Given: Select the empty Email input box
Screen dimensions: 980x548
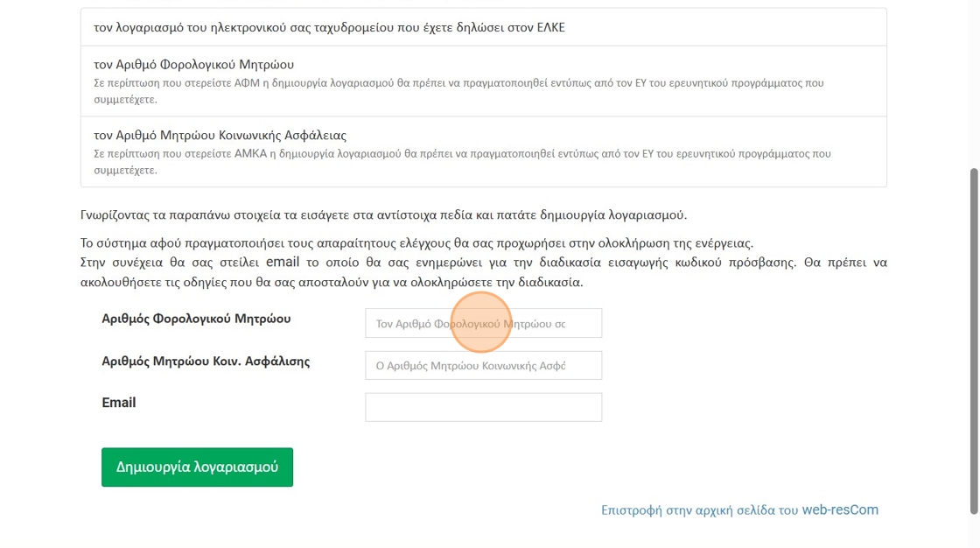Looking at the screenshot, I should coord(483,407).
